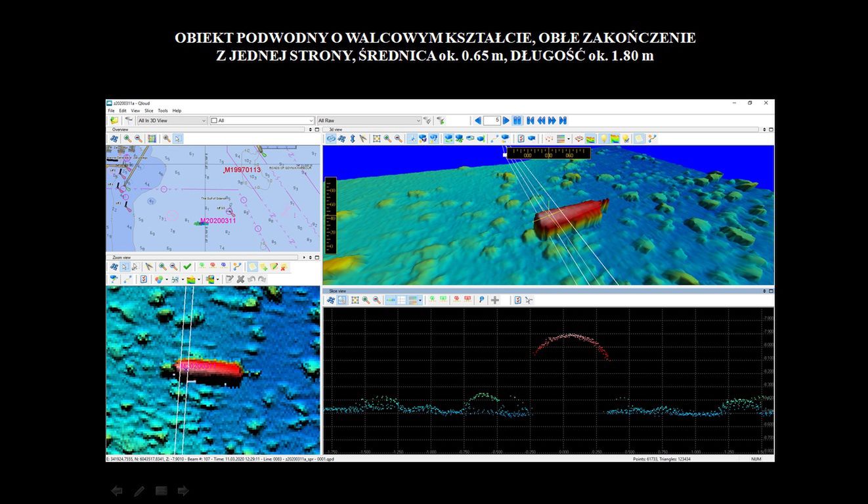Click the clipboard settings icon in Zoom view

(144, 279)
